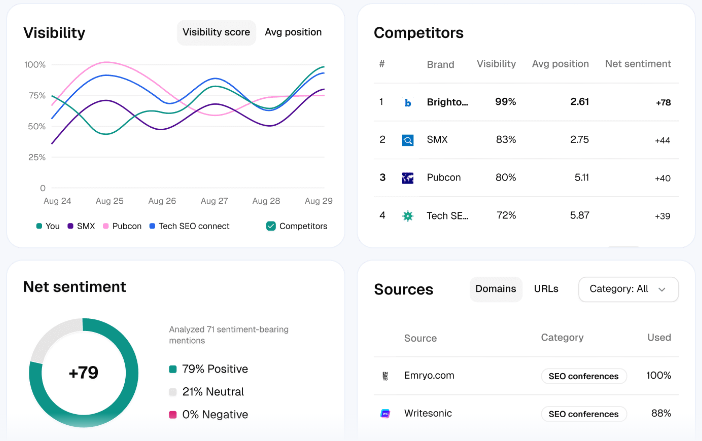Switch to the Avg position tab
This screenshot has width=702, height=441.
tap(293, 32)
